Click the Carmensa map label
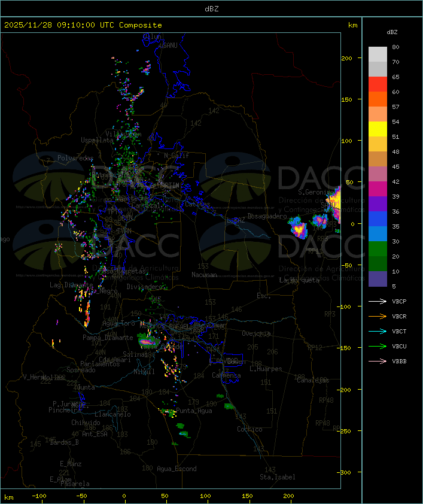423x504 pixels. pyautogui.click(x=226, y=375)
